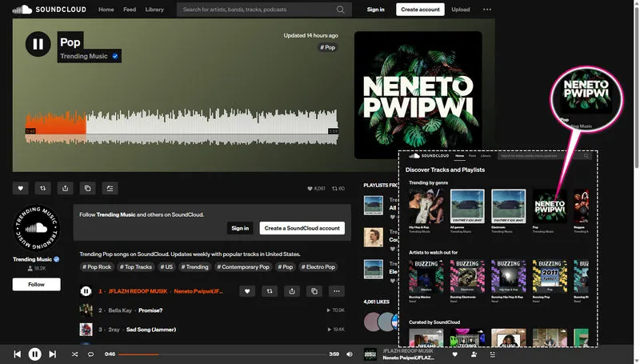Open the 4,061 LIKES section header
This screenshot has width=640, height=364.
point(376,302)
